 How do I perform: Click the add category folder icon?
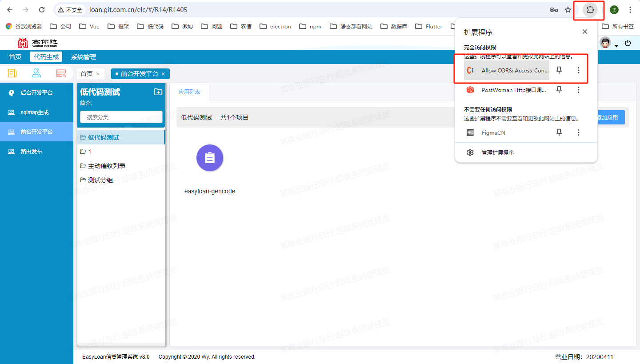[158, 92]
